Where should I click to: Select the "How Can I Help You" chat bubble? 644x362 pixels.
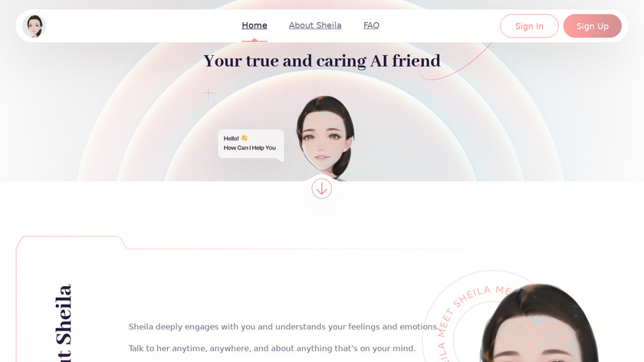[x=251, y=145]
